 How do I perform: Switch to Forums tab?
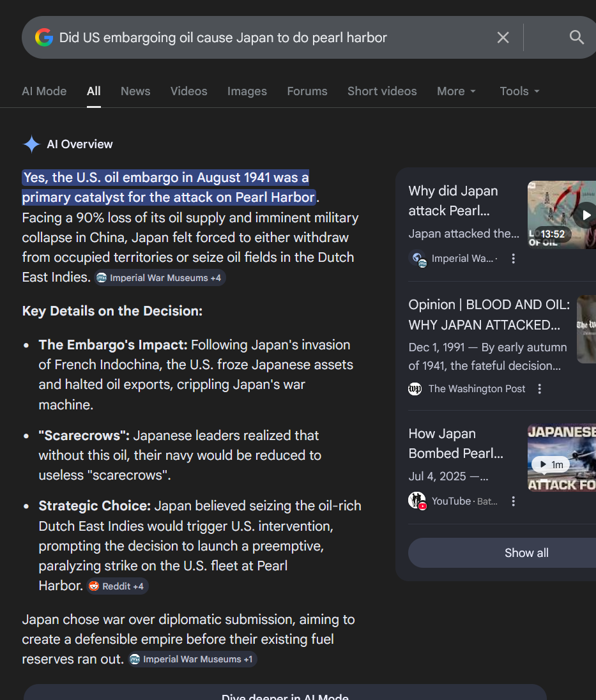coord(307,91)
